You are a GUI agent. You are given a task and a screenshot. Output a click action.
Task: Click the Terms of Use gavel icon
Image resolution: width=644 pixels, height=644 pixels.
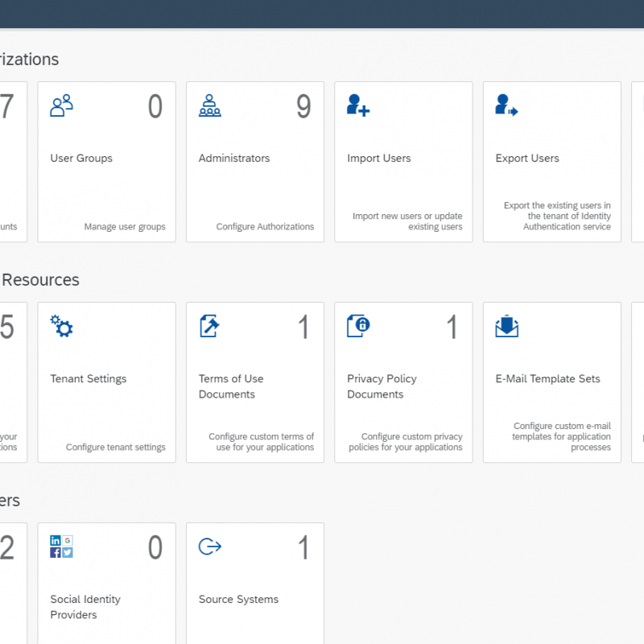point(210,326)
